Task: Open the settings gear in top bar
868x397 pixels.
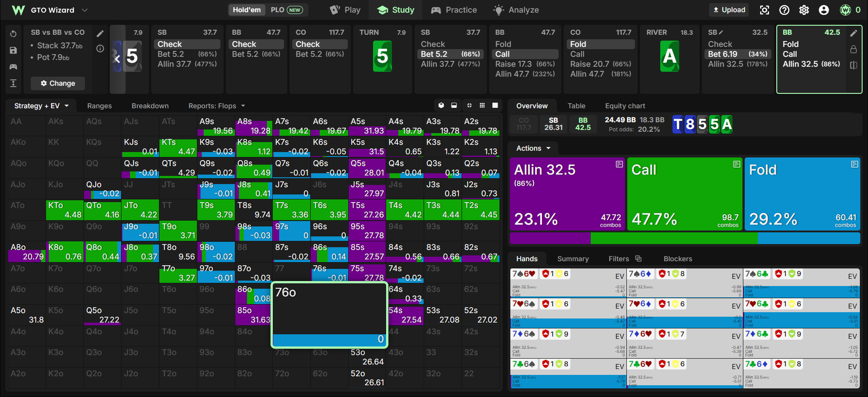Action: [x=804, y=10]
